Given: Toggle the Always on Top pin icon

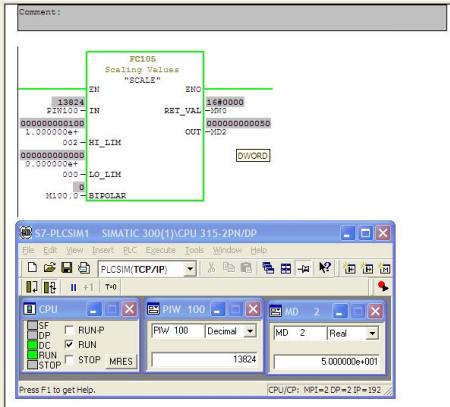Looking at the screenshot, I should click(x=303, y=268).
